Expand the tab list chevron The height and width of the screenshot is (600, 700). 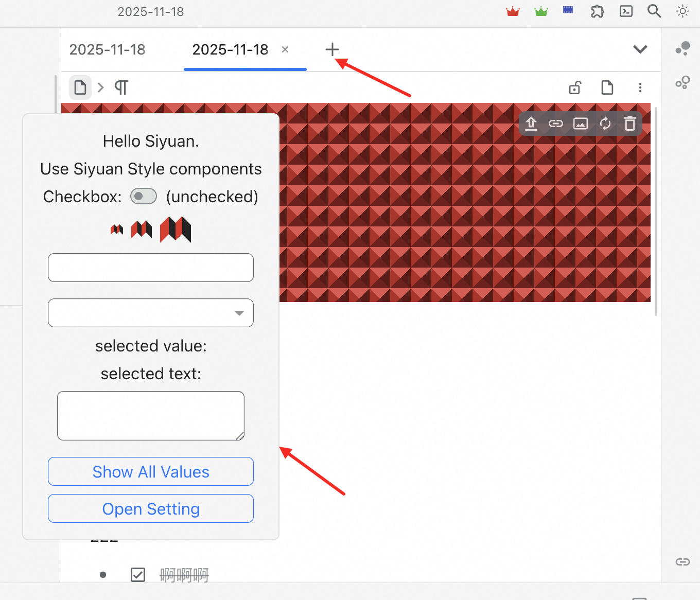point(640,49)
